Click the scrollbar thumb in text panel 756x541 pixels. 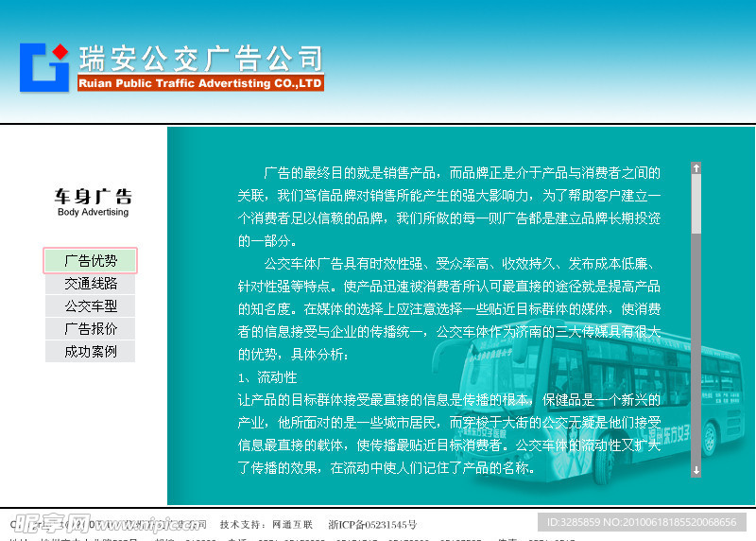(696, 203)
